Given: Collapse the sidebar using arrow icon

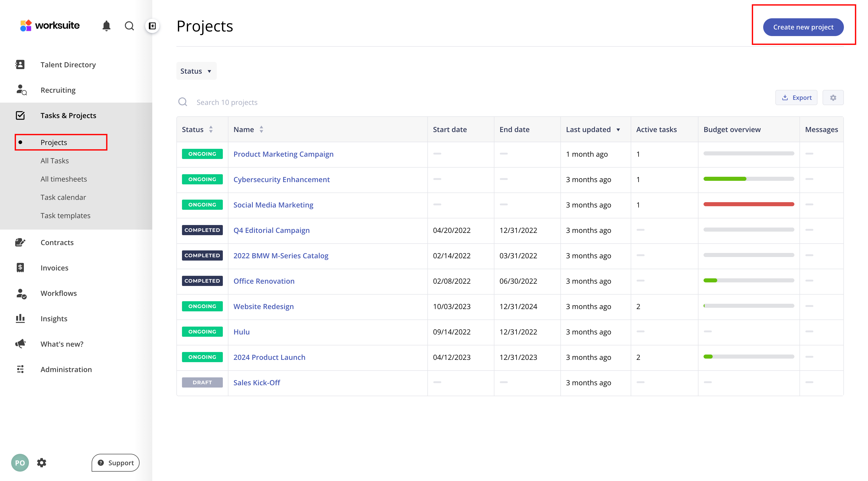Looking at the screenshot, I should click(152, 26).
